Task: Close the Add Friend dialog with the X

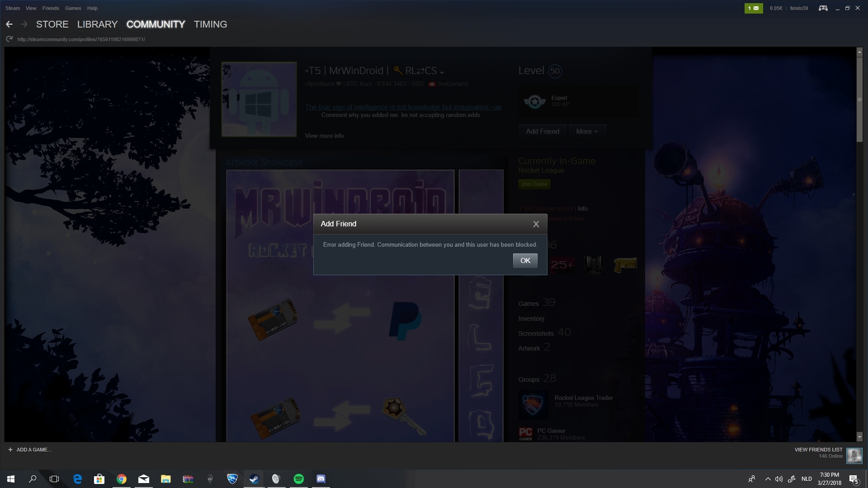Action: [536, 224]
